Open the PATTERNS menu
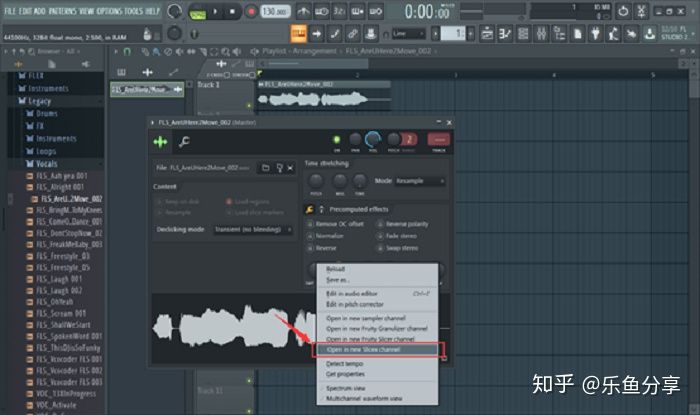This screenshot has height=415, width=700. [x=62, y=11]
